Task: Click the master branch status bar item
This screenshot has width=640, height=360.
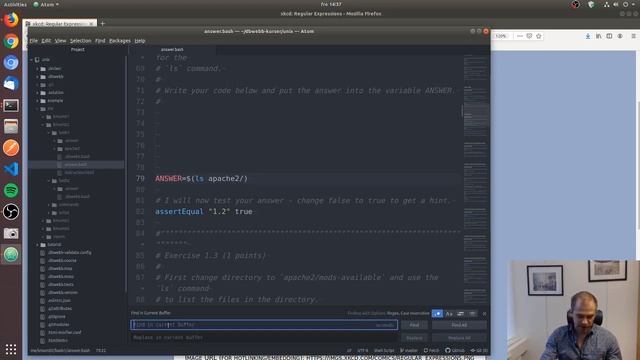Action: (409, 350)
